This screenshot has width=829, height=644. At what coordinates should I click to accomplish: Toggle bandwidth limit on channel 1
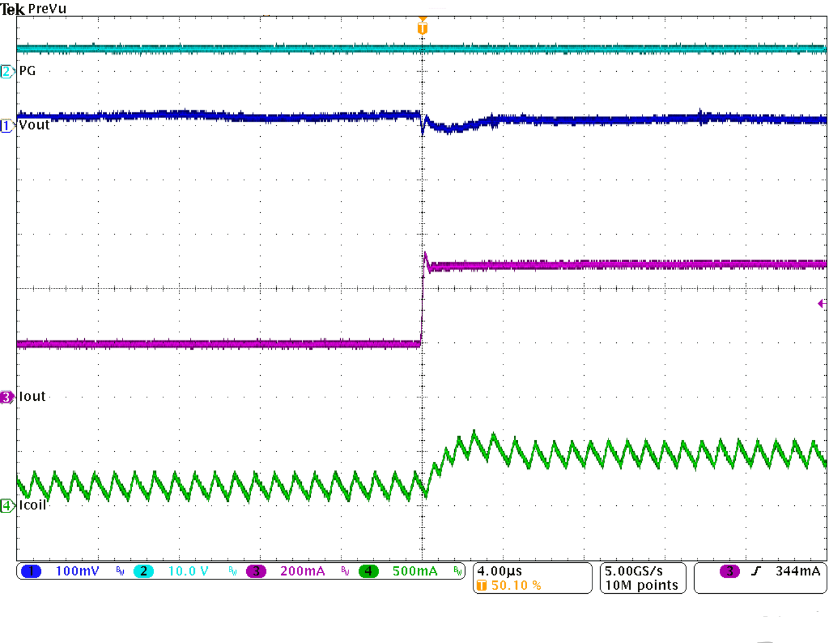pos(119,572)
